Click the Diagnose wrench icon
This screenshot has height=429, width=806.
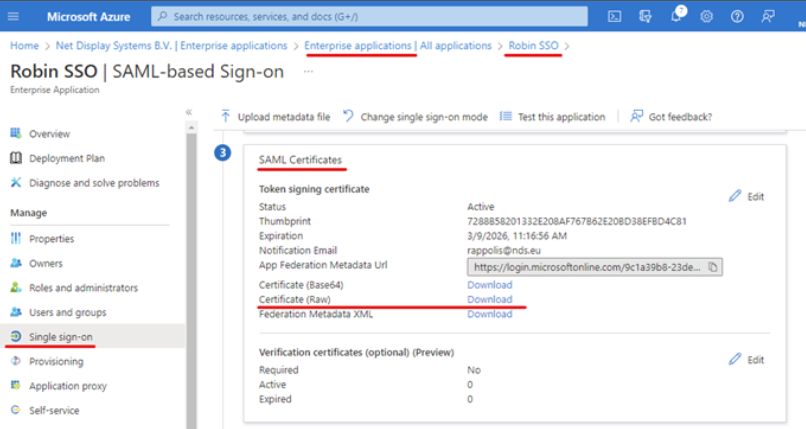[16, 182]
